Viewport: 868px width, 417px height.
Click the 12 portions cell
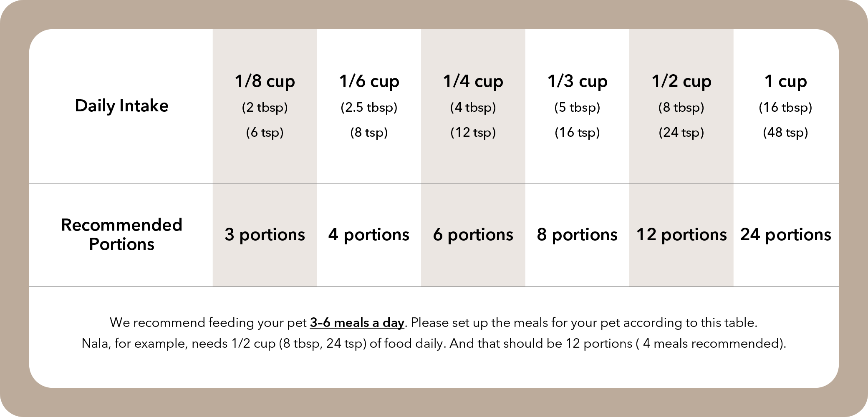pyautogui.click(x=681, y=235)
